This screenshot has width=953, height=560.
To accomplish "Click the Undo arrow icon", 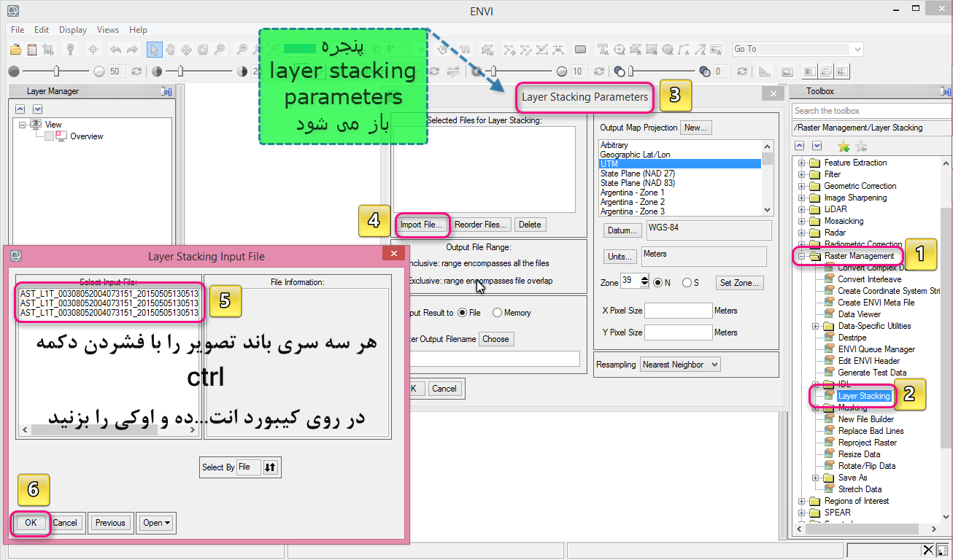I will click(x=115, y=50).
